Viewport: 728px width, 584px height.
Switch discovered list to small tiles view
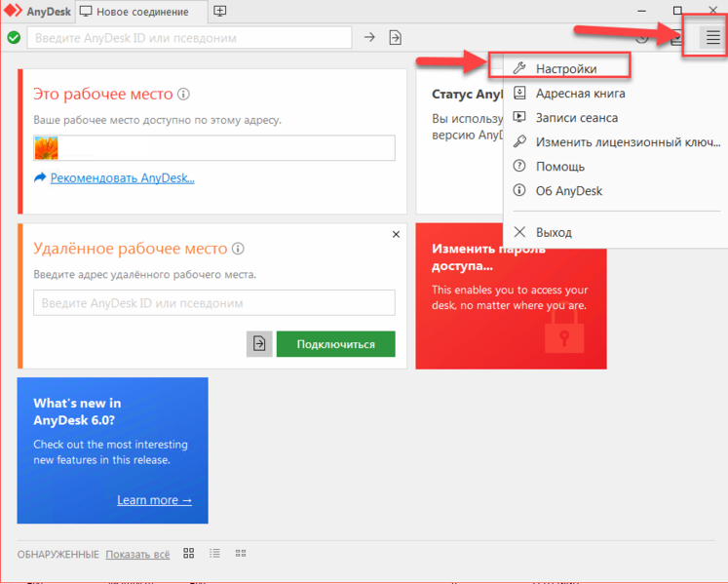(x=241, y=554)
